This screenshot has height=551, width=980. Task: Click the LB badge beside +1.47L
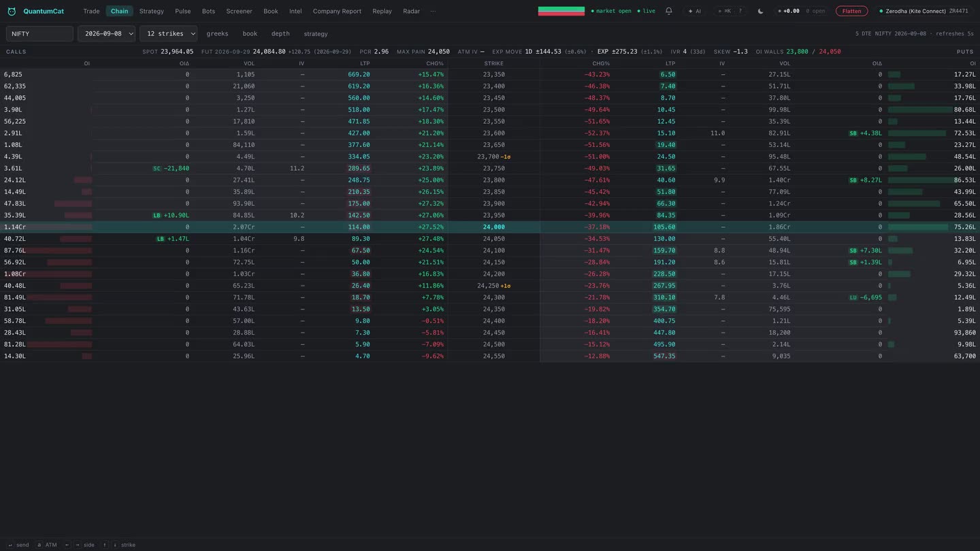point(161,239)
